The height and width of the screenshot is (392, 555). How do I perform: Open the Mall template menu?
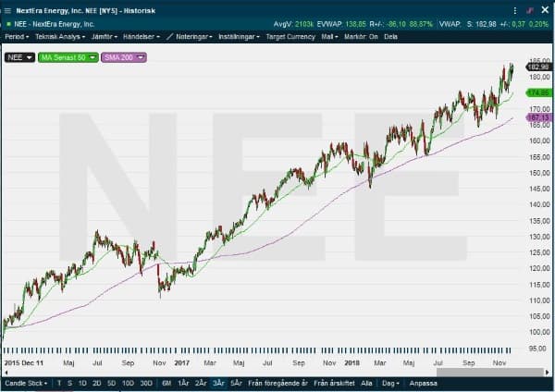(x=329, y=37)
